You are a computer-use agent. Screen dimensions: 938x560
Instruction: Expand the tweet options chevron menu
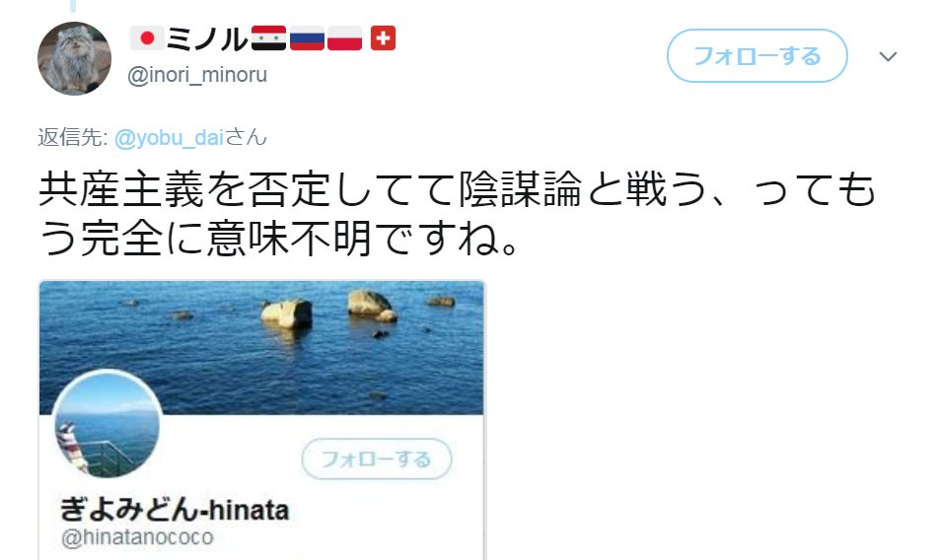pyautogui.click(x=888, y=56)
